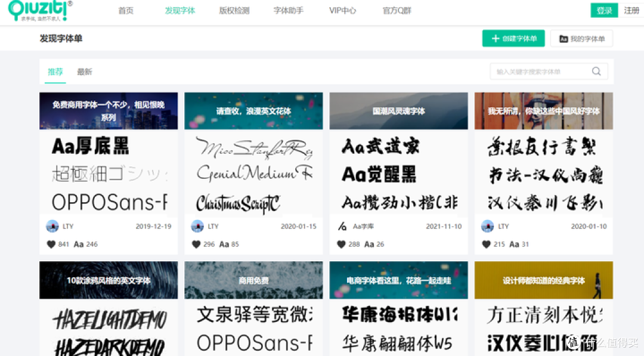The image size is (644, 356).
Task: Open the 免费商用字体 list banner
Action: tap(109, 111)
